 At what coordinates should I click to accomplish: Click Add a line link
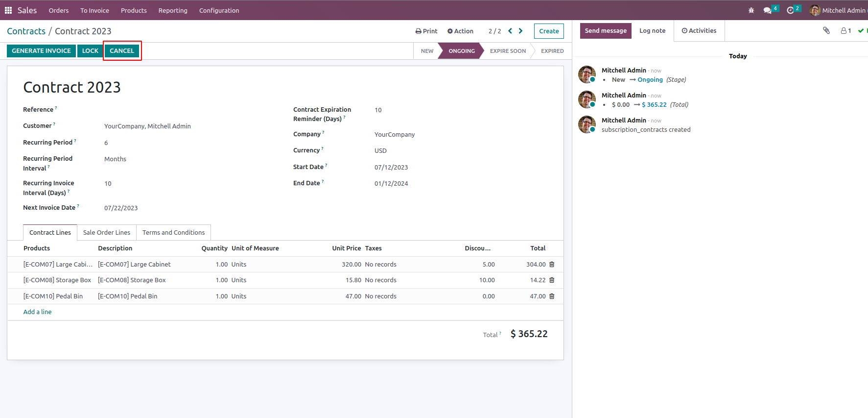point(37,312)
